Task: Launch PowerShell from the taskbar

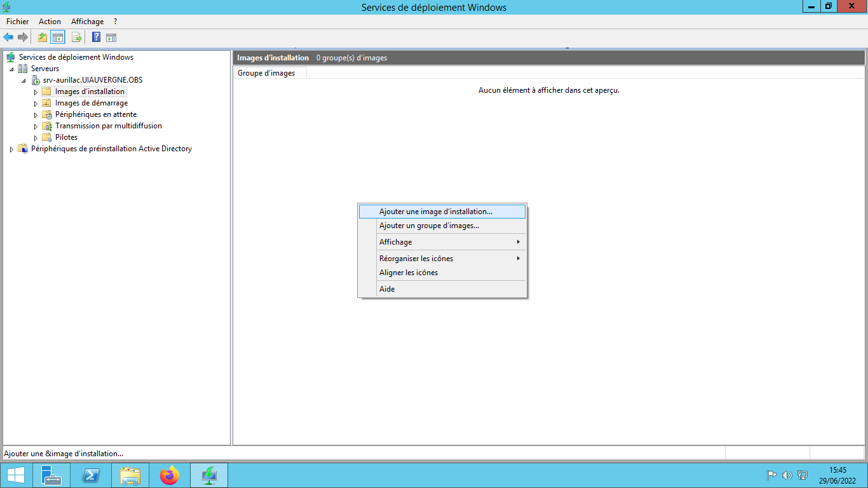Action: [90, 475]
